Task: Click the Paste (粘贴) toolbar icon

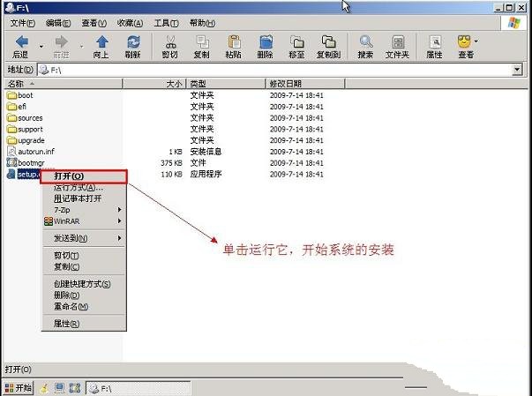Action: [x=233, y=42]
